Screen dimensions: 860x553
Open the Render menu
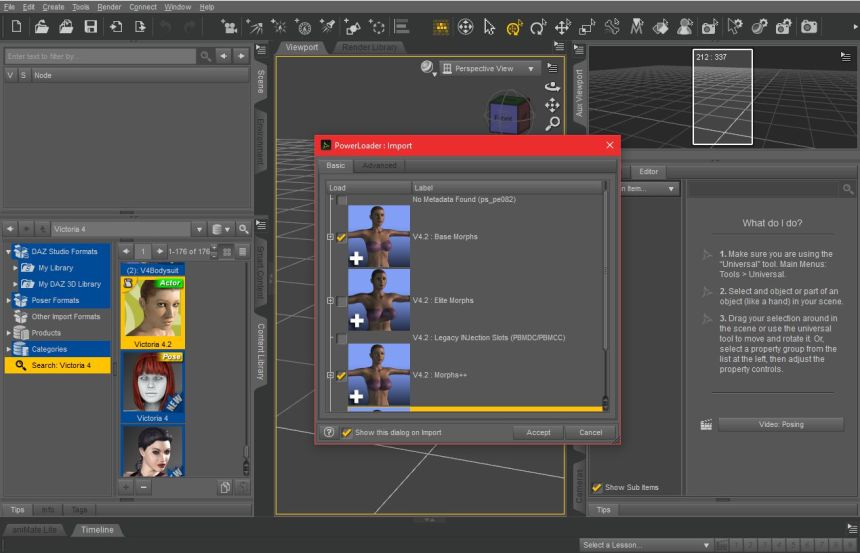pyautogui.click(x=109, y=7)
